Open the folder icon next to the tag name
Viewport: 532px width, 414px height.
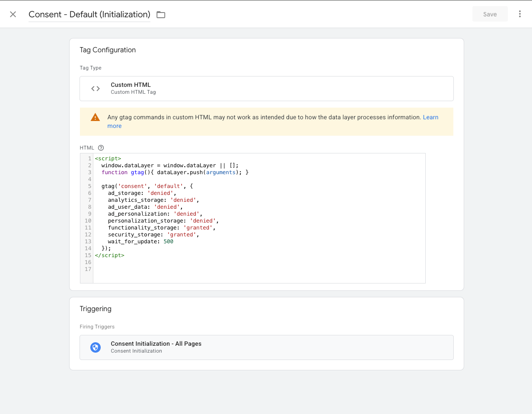tap(161, 15)
